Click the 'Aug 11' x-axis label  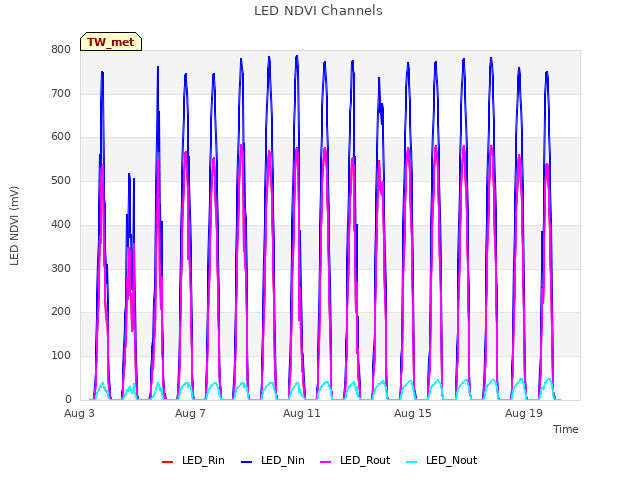[302, 413]
